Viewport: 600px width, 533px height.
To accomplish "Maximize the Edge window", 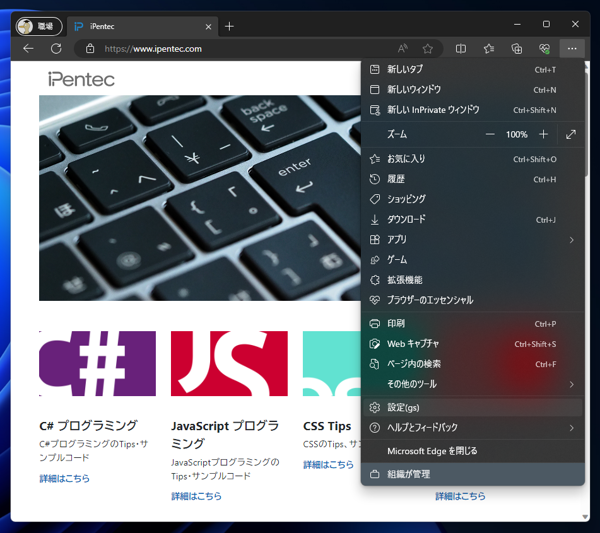I will pos(546,24).
